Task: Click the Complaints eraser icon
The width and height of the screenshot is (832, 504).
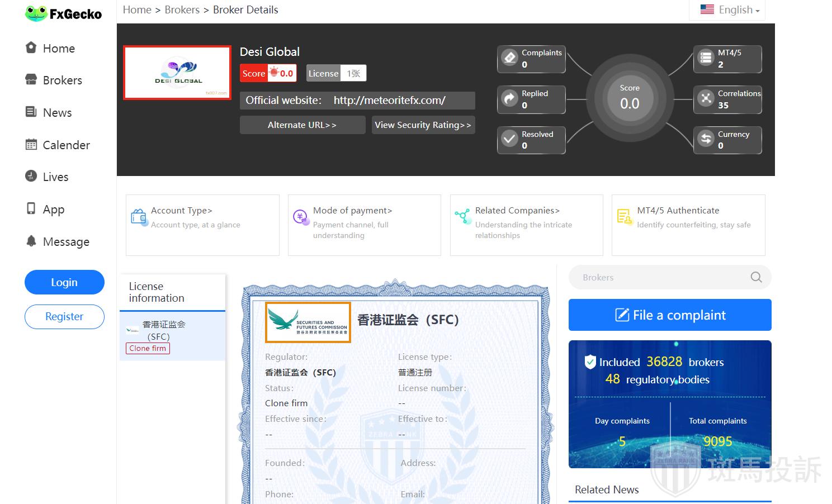Action: click(509, 58)
